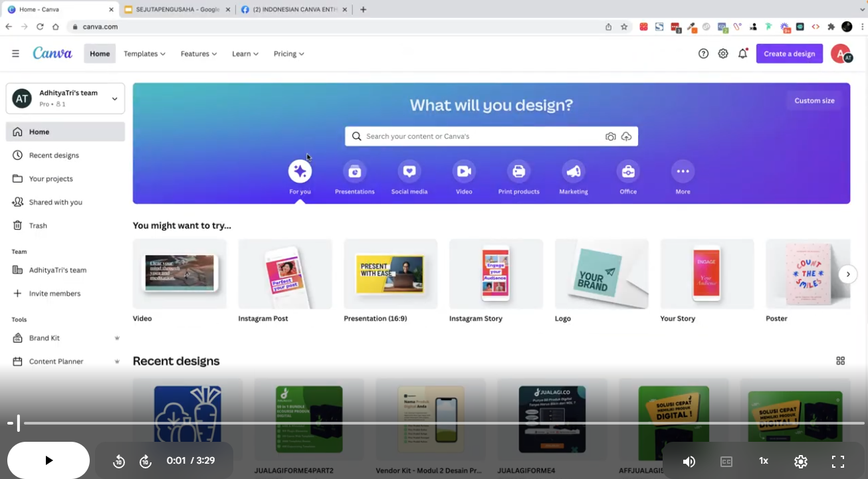Open AdhityaTri's team under Team section

tap(65, 270)
